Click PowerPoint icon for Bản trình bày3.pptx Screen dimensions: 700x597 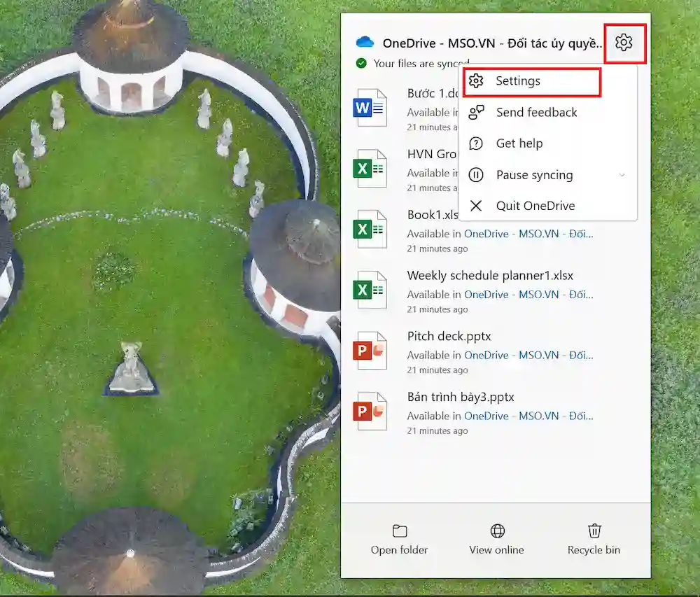[x=370, y=411]
